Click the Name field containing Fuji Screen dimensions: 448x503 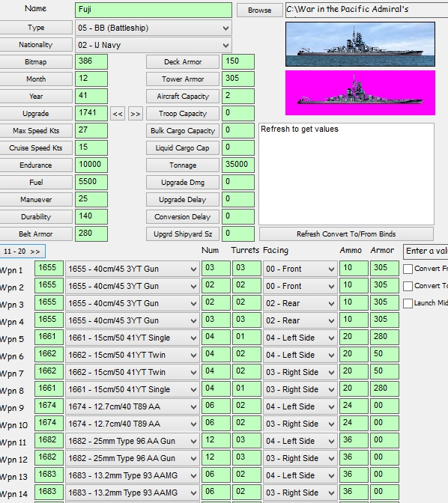[154, 10]
